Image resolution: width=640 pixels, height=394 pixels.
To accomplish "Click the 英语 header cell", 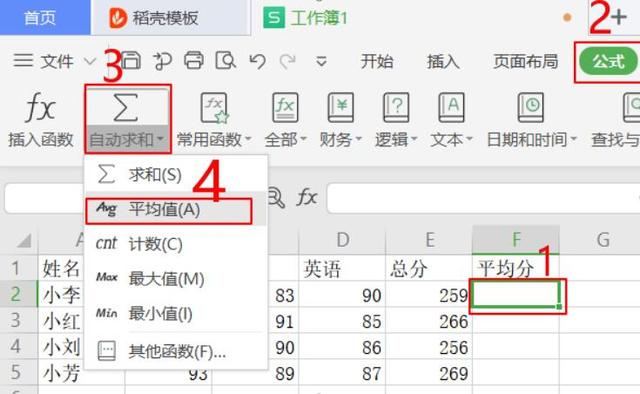I will coord(342,269).
